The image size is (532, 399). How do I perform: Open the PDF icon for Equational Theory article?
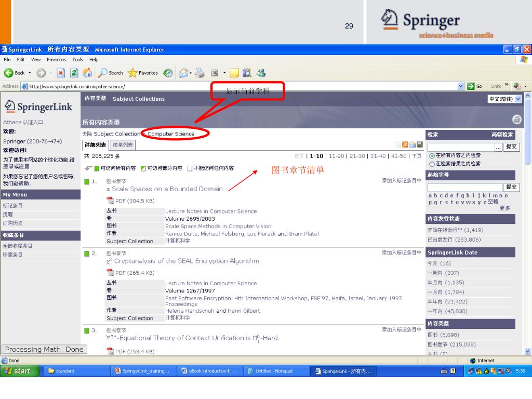coord(110,351)
